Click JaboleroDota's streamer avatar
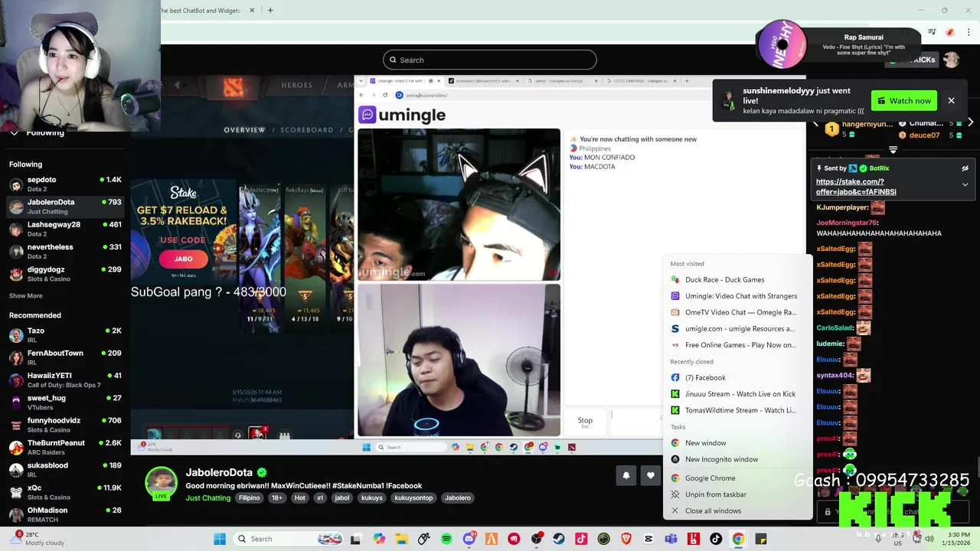 (161, 483)
